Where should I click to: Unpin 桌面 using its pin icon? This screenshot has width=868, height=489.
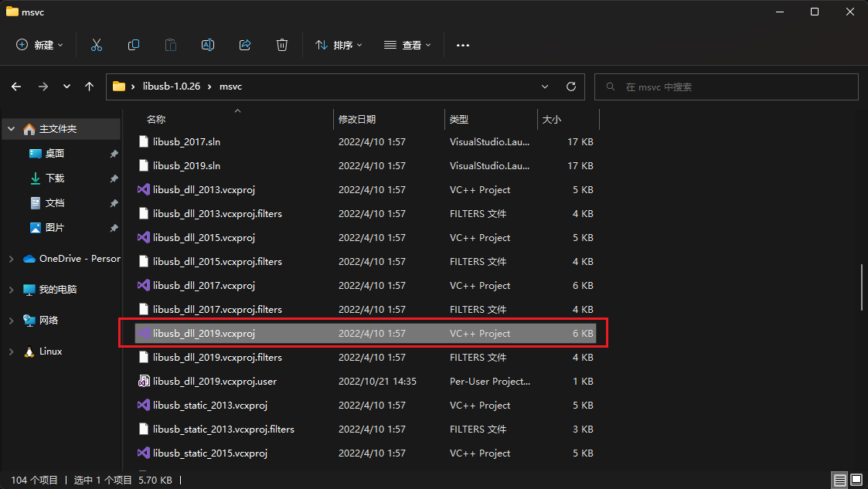click(x=114, y=154)
